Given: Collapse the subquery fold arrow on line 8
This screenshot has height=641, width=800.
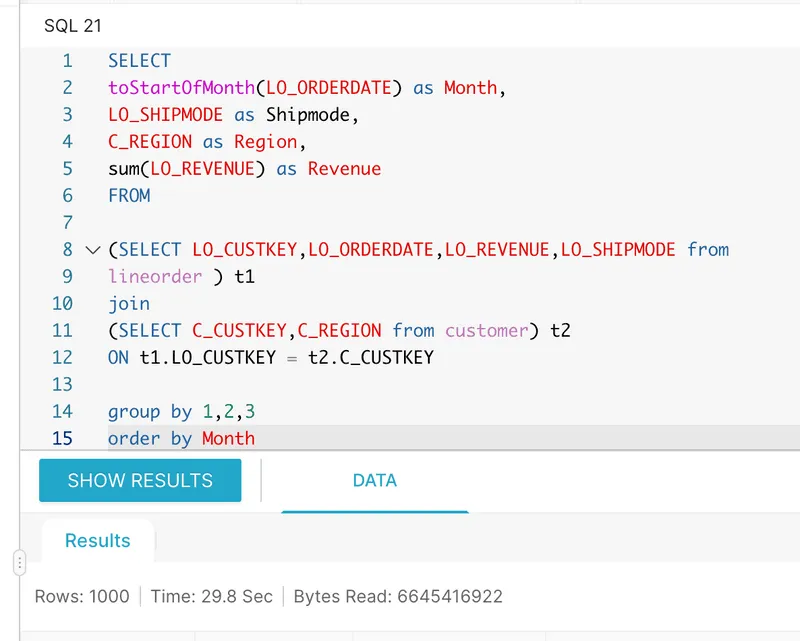Looking at the screenshot, I should [x=93, y=250].
